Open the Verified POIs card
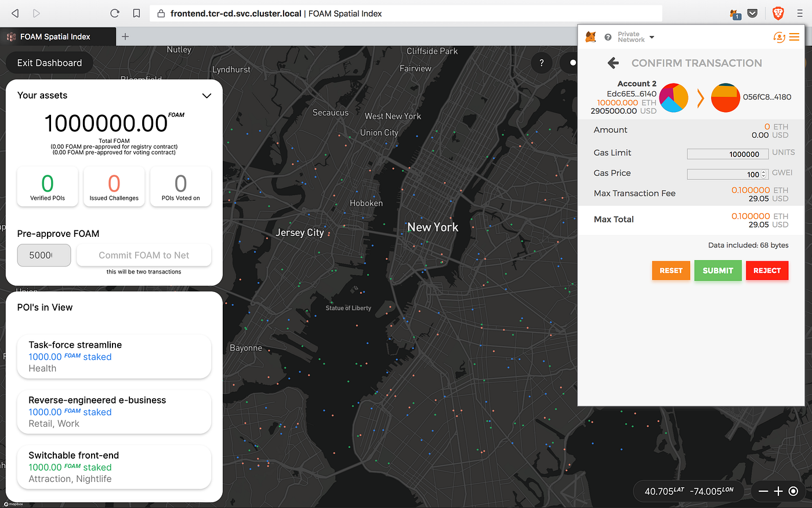This screenshot has height=508, width=812. point(48,186)
